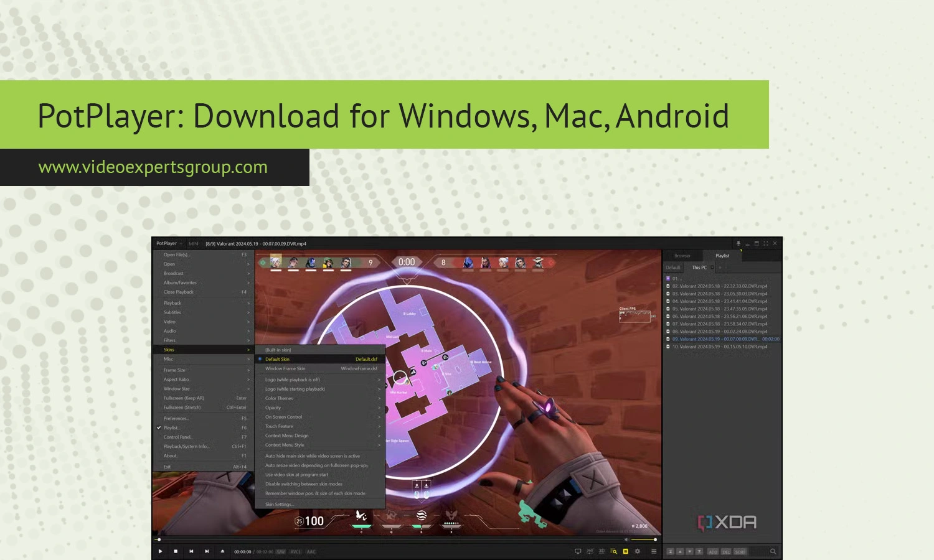Expand the Color Themes submenu
This screenshot has width=934, height=560.
point(320,398)
